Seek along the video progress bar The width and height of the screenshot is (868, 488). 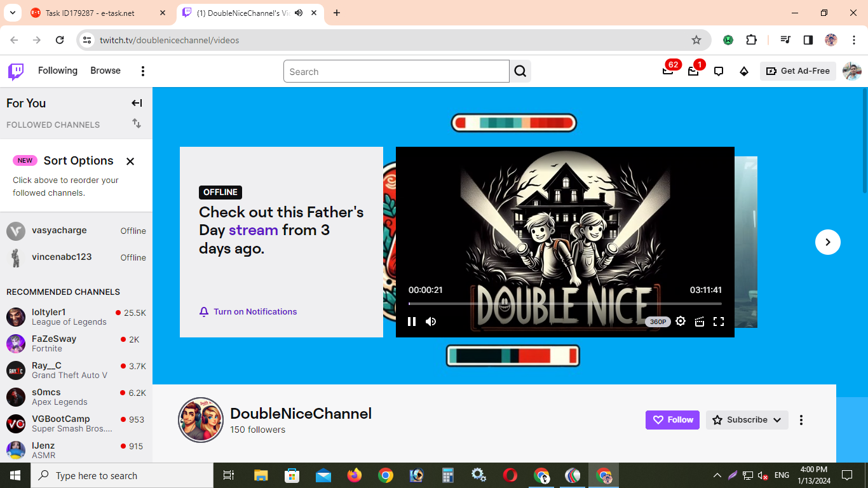565,304
